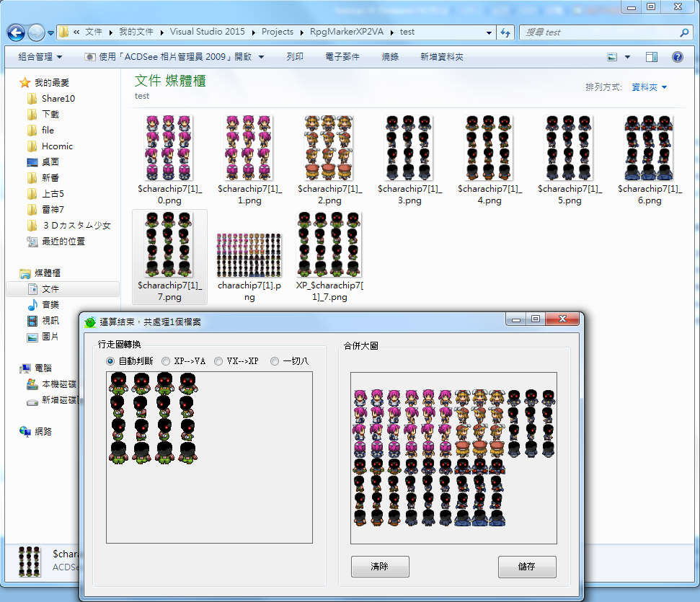Click the refresh icon beside the address bar
The width and height of the screenshot is (700, 602).
[505, 32]
